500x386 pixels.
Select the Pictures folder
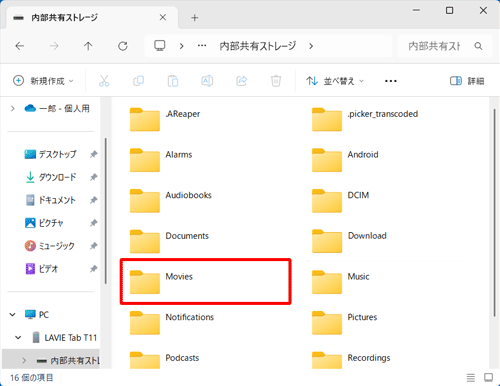click(345, 323)
